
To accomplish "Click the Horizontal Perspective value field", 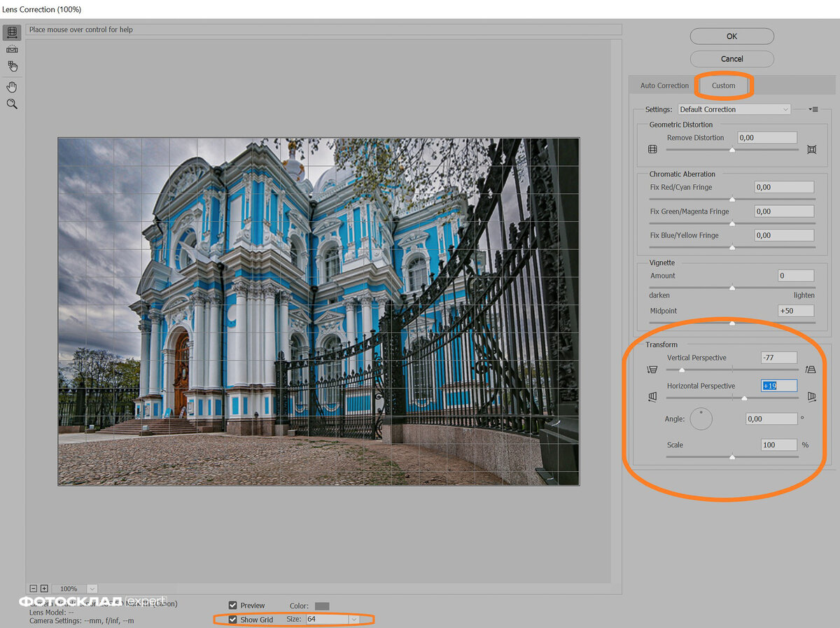I will coord(779,386).
